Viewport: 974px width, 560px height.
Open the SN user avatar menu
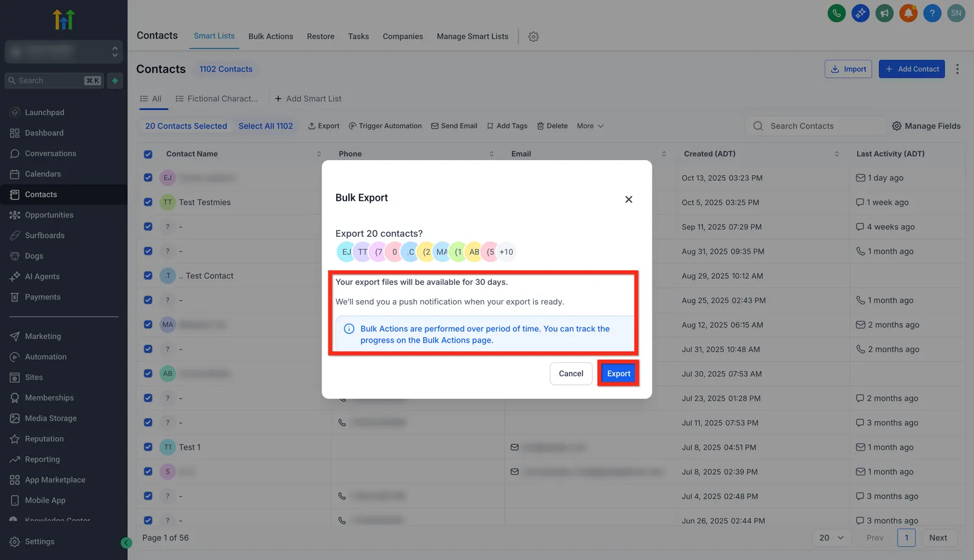[x=956, y=13]
